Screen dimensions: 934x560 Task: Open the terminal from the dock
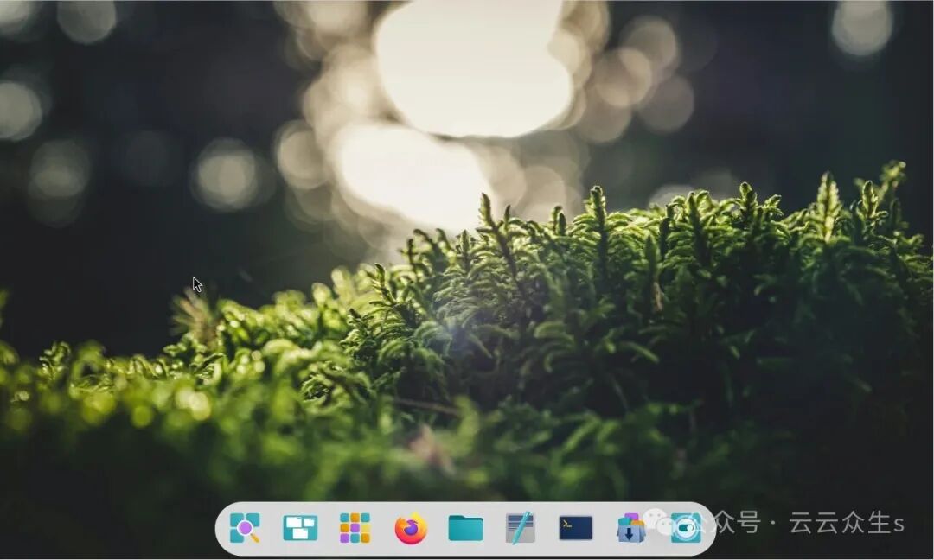pyautogui.click(x=575, y=528)
